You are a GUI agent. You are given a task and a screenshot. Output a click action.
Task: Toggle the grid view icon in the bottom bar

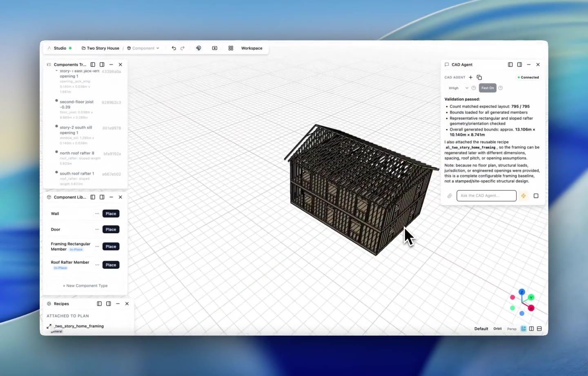[523, 329]
